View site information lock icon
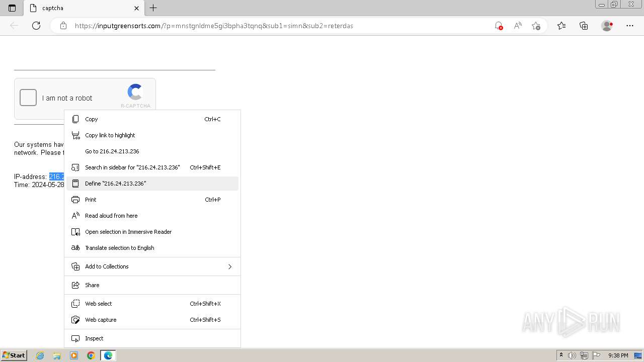 pyautogui.click(x=63, y=26)
